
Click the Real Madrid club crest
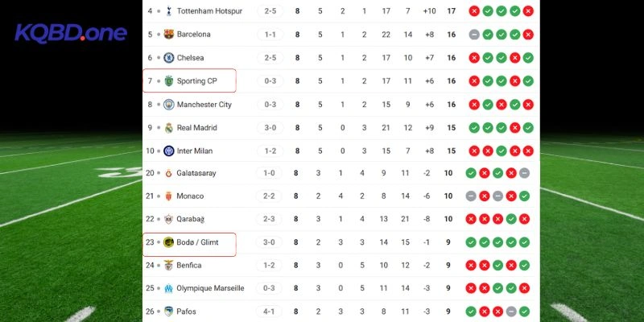169,127
